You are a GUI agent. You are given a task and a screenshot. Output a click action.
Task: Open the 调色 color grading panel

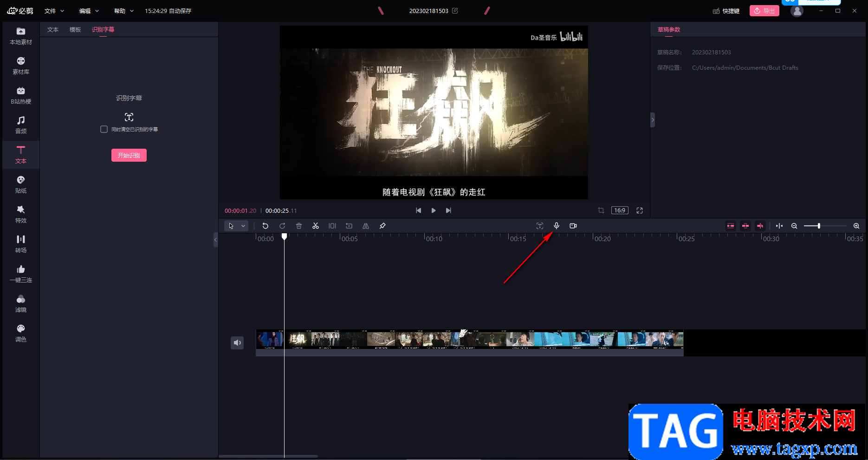(21, 333)
